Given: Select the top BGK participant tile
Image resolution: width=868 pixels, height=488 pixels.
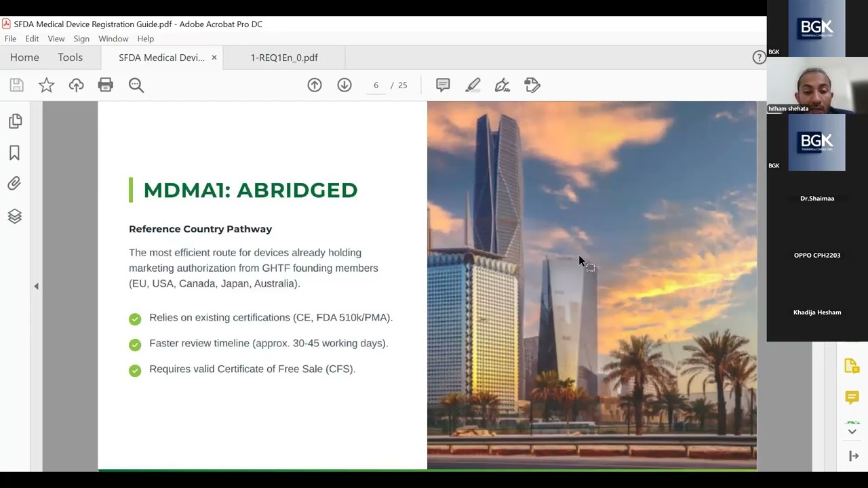Looking at the screenshot, I should coord(816,28).
